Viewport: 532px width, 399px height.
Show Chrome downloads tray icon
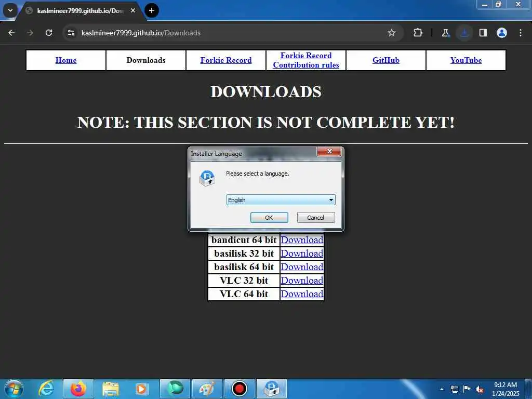click(464, 33)
